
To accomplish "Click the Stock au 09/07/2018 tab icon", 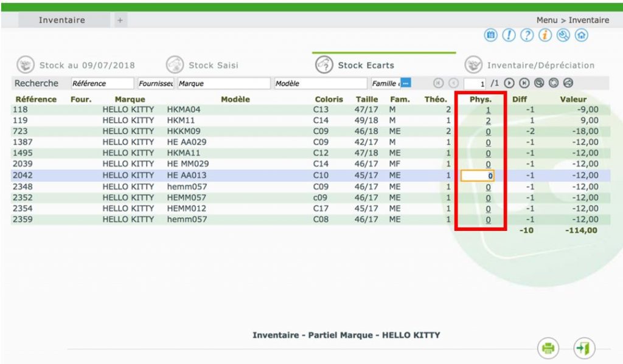I will tap(26, 64).
